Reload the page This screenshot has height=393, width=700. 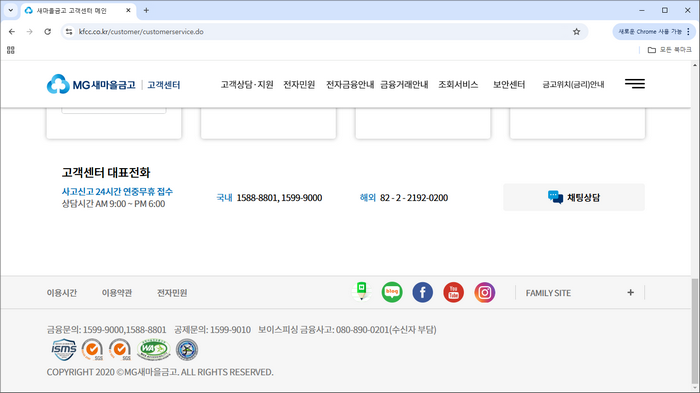coord(47,32)
